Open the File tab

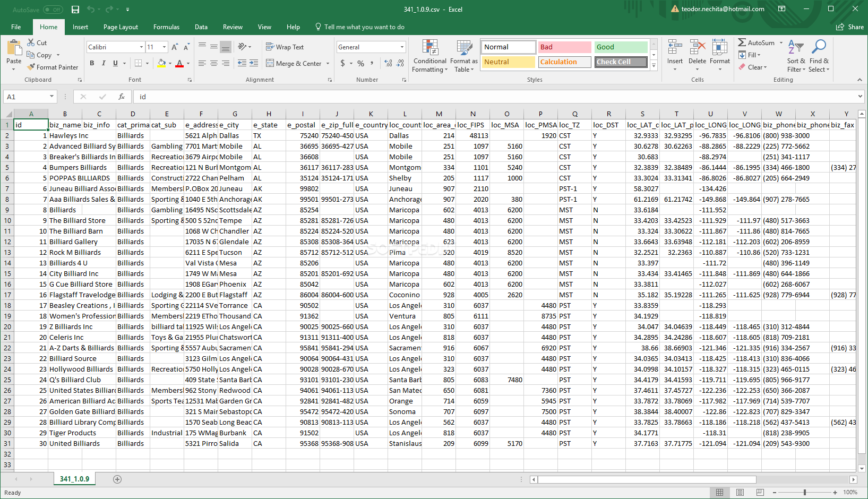coord(16,27)
